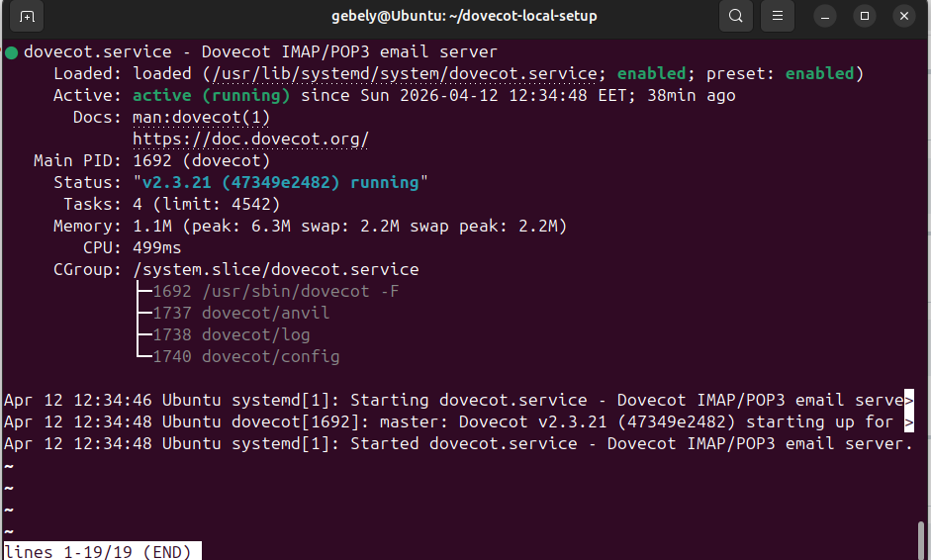Select the 1692 /usr/sbin/dovecot -F process entry
Viewport: 931px width, 560px height.
[275, 292]
